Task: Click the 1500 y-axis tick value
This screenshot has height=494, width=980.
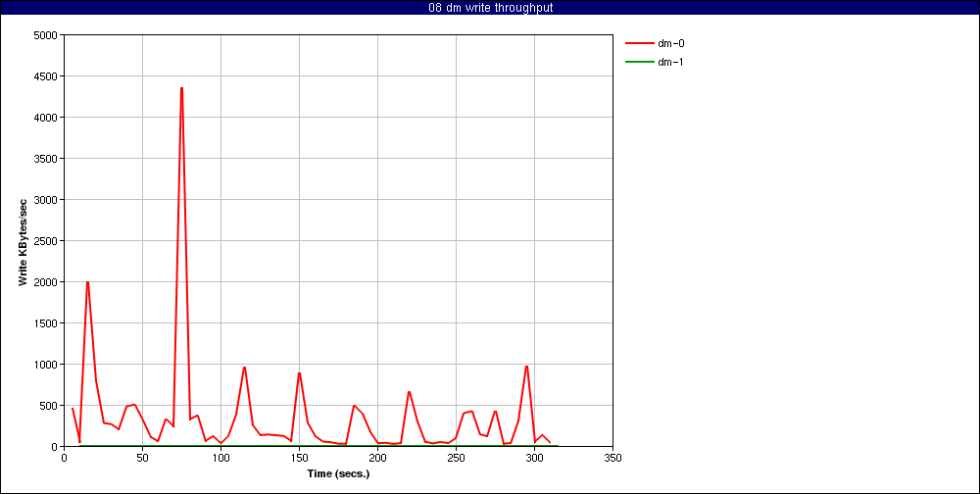Action: click(x=46, y=323)
